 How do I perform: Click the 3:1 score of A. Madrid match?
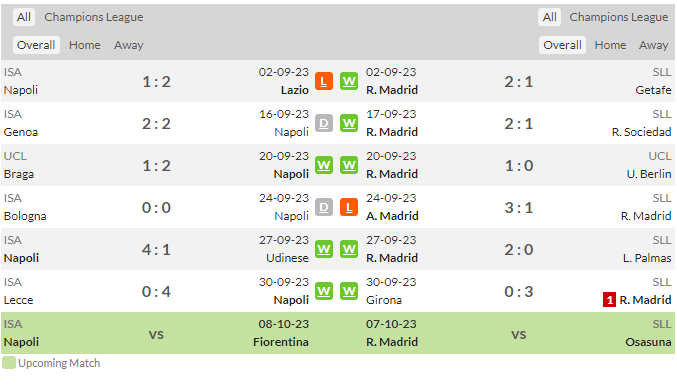pyautogui.click(x=519, y=208)
